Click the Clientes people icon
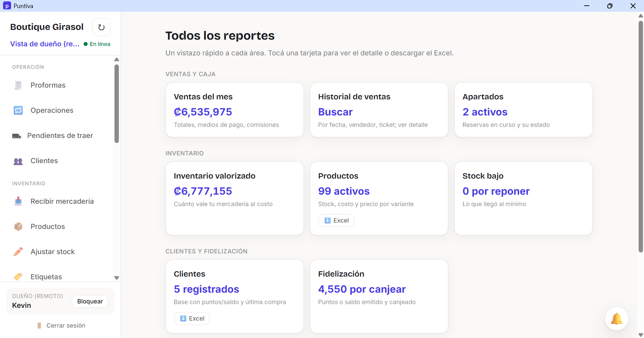644x338 pixels. click(18, 161)
